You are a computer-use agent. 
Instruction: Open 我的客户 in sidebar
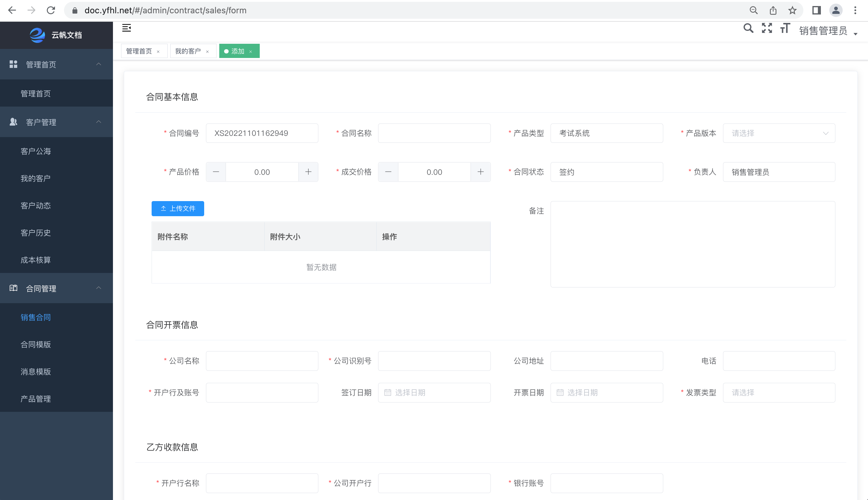coord(56,178)
